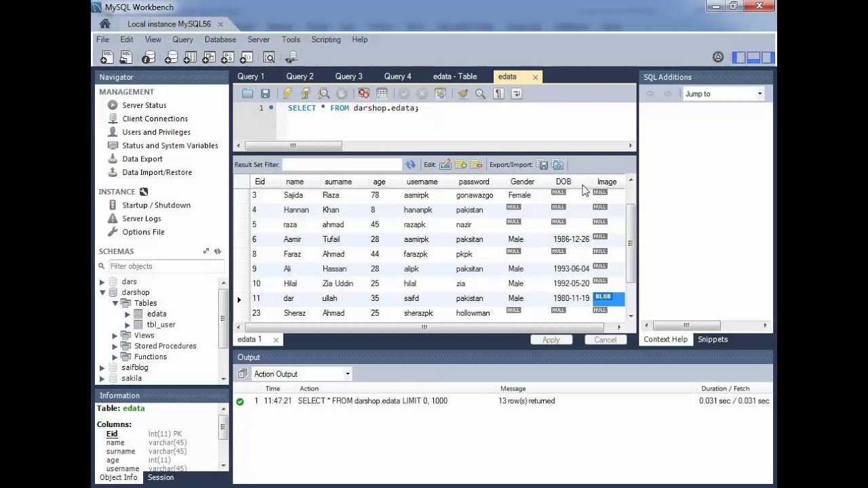Expand the edata table node
Viewport: 868px width, 488px height.
[127, 314]
